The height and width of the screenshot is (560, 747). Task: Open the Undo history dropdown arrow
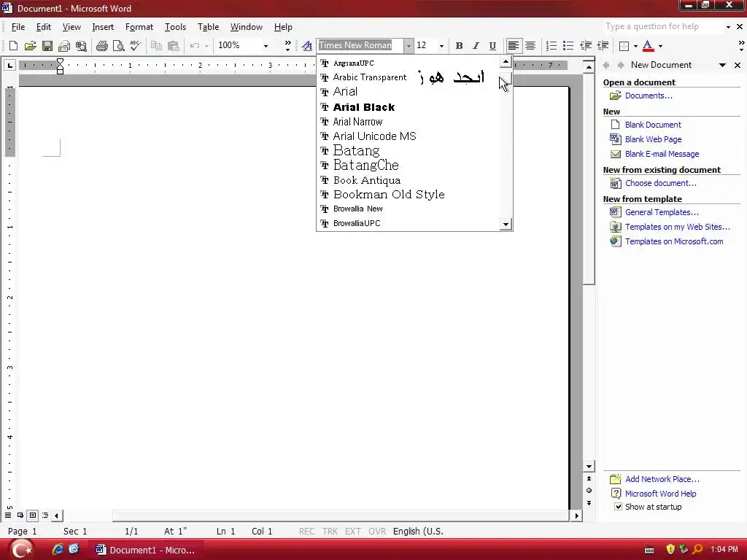pyautogui.click(x=206, y=46)
